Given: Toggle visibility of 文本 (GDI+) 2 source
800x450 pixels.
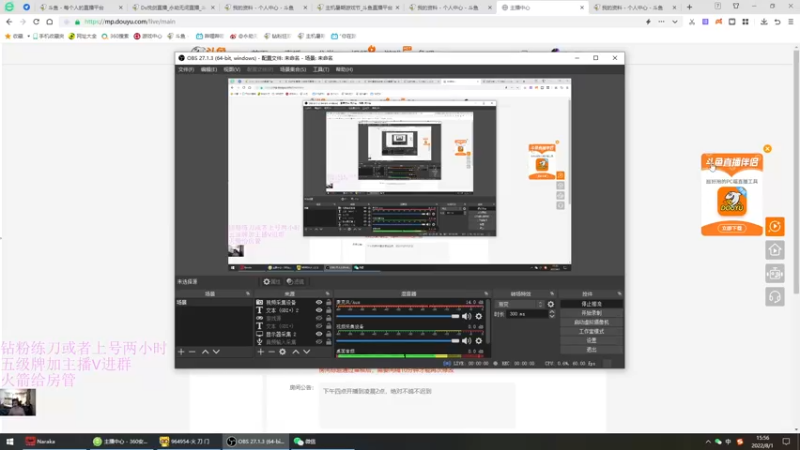Looking at the screenshot, I should pyautogui.click(x=319, y=310).
